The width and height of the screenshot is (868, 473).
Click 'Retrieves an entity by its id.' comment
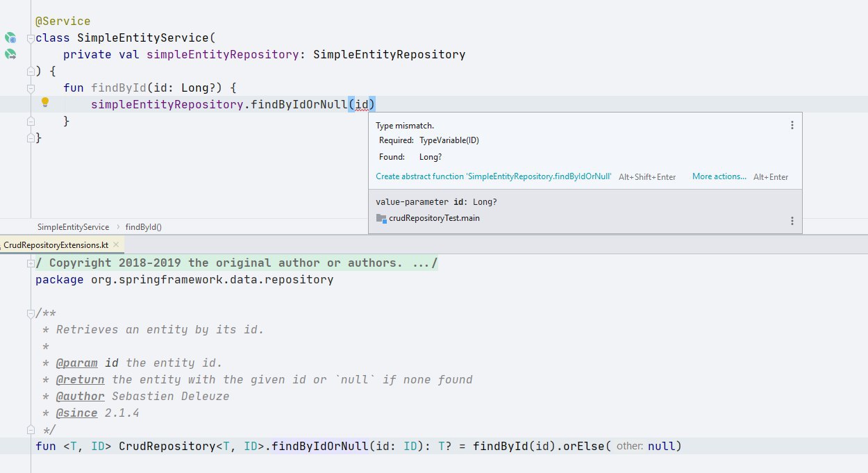tap(160, 330)
